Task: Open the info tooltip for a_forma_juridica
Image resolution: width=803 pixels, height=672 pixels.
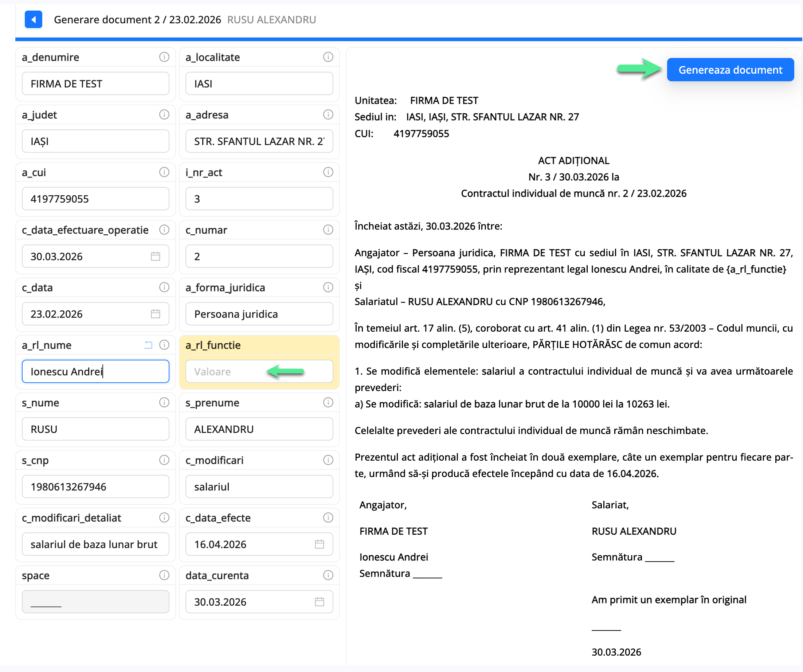Action: [328, 287]
